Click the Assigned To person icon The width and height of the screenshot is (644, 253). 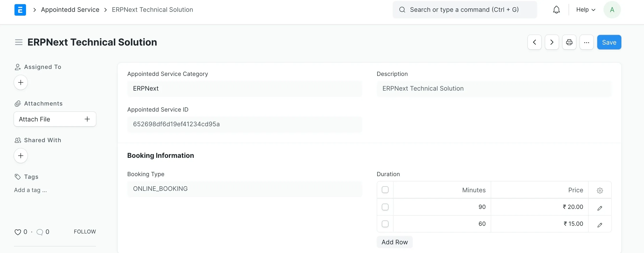pos(18,67)
